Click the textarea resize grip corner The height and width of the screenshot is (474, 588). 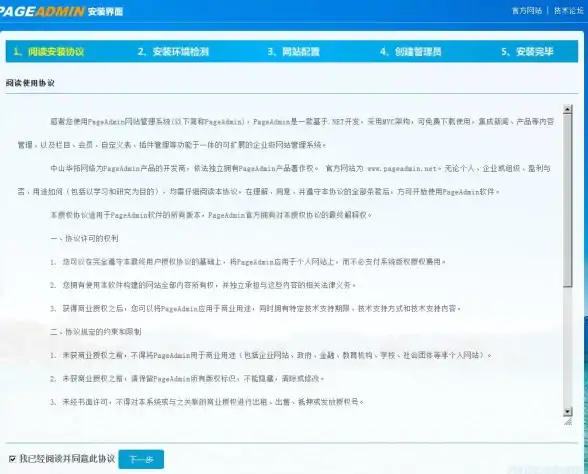(568, 422)
